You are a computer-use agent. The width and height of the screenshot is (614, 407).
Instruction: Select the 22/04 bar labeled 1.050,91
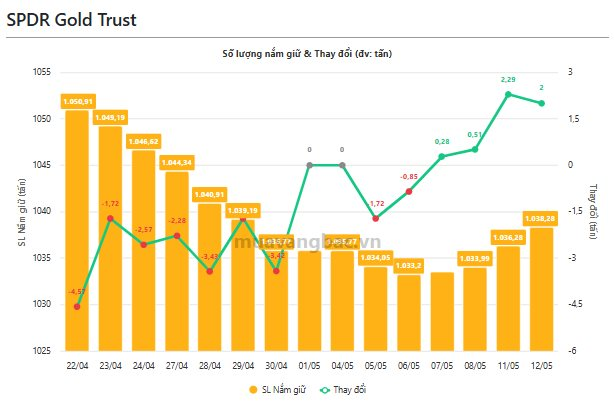pyautogui.click(x=77, y=230)
